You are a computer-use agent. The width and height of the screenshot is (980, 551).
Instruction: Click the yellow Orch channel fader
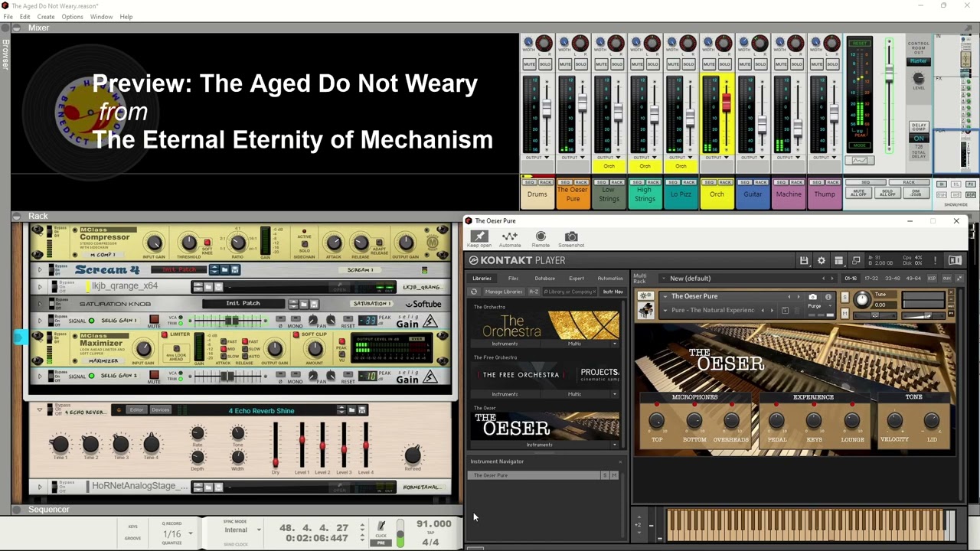click(x=726, y=103)
